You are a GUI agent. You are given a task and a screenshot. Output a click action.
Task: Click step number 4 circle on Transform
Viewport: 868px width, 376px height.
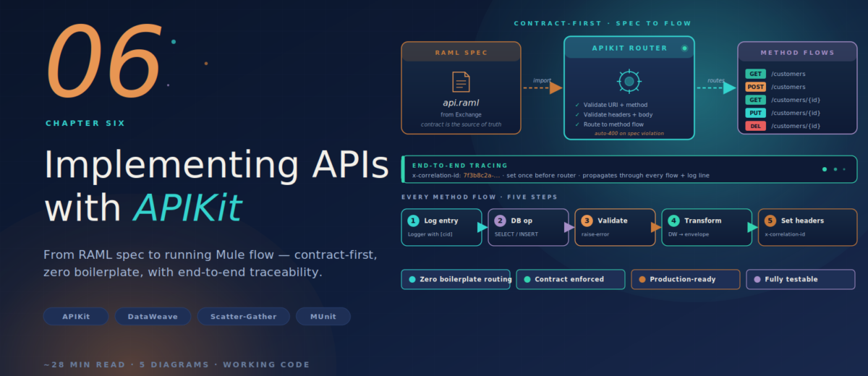coord(674,221)
